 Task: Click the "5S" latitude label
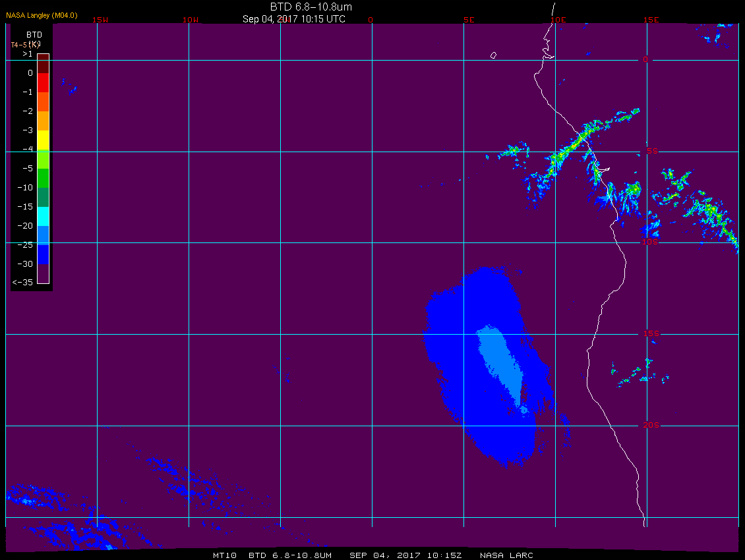(652, 151)
